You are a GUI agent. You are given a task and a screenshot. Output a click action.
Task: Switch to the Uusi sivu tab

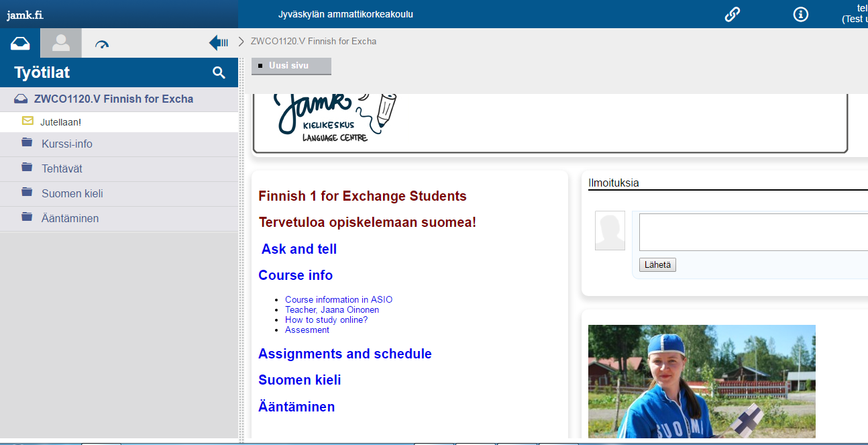(x=291, y=66)
